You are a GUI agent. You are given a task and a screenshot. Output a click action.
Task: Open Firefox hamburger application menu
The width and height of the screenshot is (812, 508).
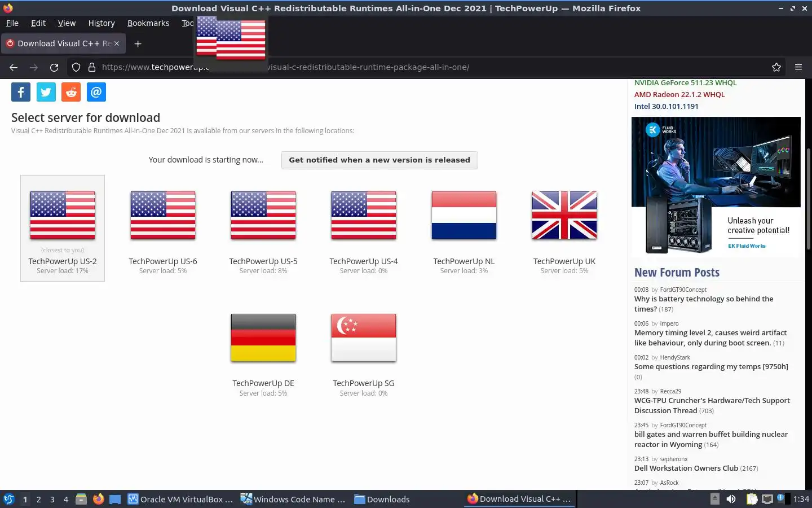pos(798,67)
